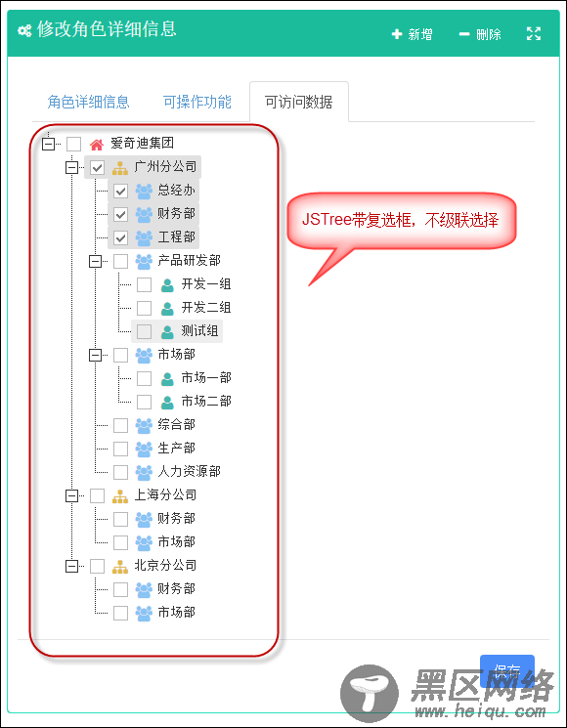Check the 市场二部 checkbox
This screenshot has width=567, height=728.
[x=144, y=402]
